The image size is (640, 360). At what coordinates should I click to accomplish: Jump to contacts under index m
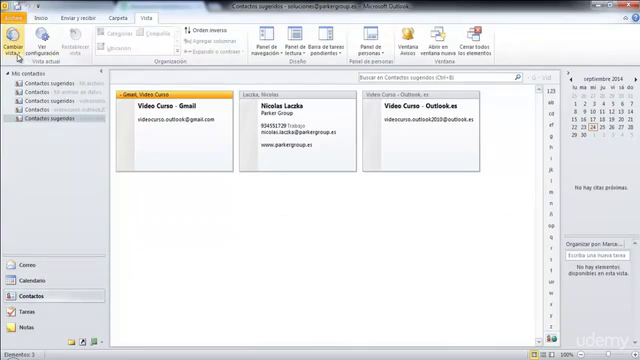pos(551,192)
